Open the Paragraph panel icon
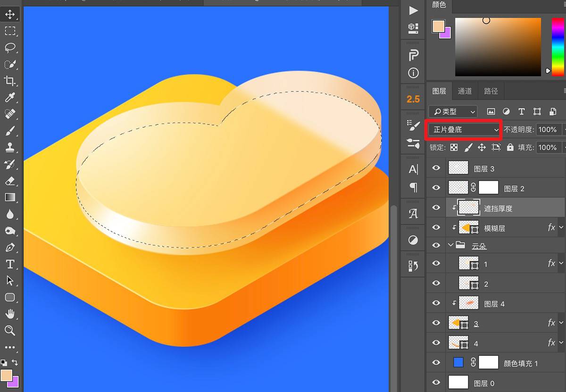 tap(413, 188)
